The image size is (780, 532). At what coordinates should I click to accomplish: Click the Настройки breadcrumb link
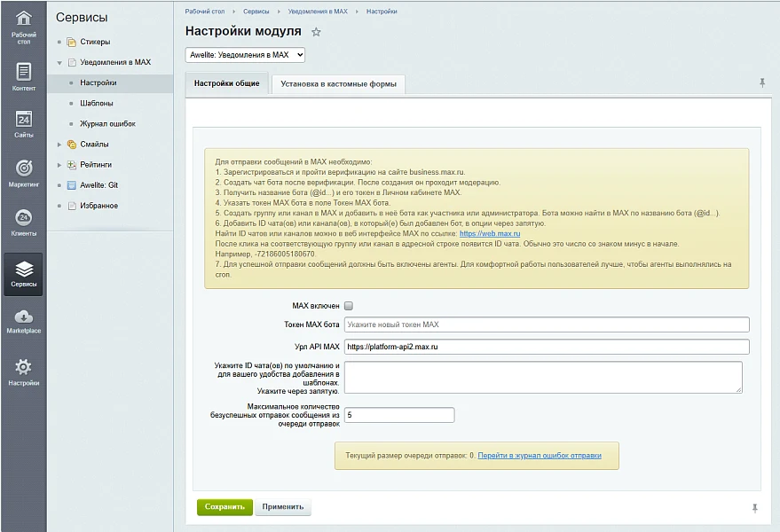(382, 12)
